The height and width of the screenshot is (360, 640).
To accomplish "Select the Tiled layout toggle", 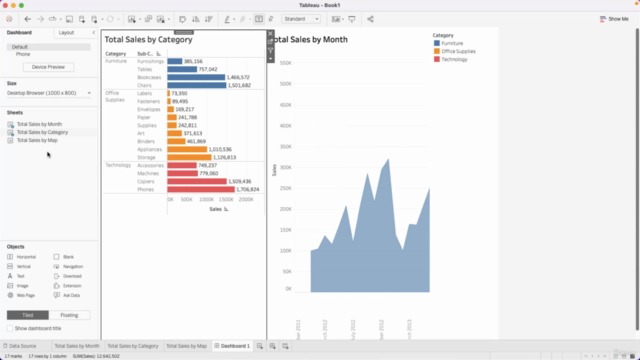I will [28, 315].
